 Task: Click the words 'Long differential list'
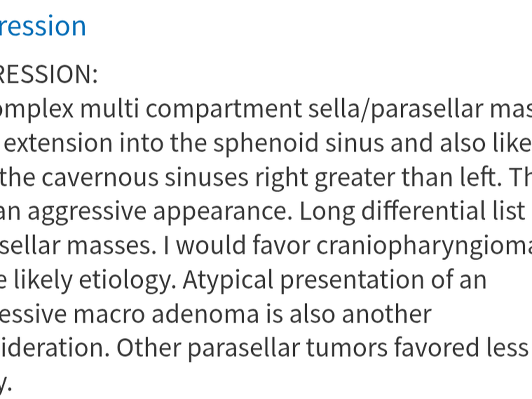412,212
